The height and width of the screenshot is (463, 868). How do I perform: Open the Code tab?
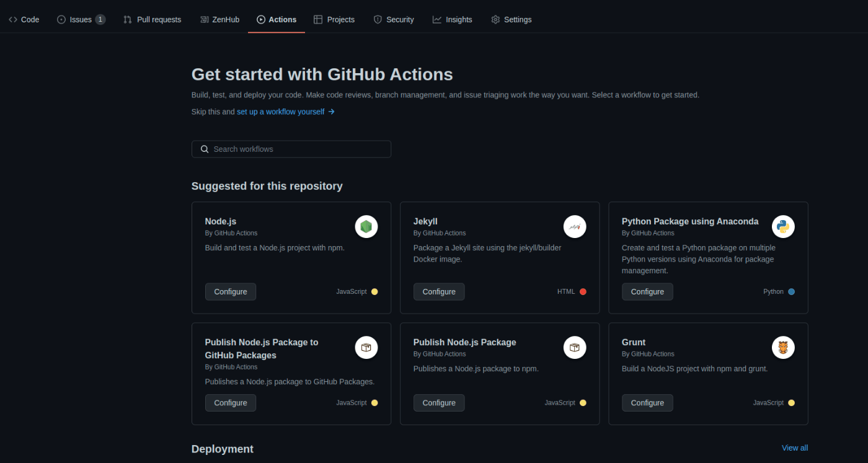(24, 19)
